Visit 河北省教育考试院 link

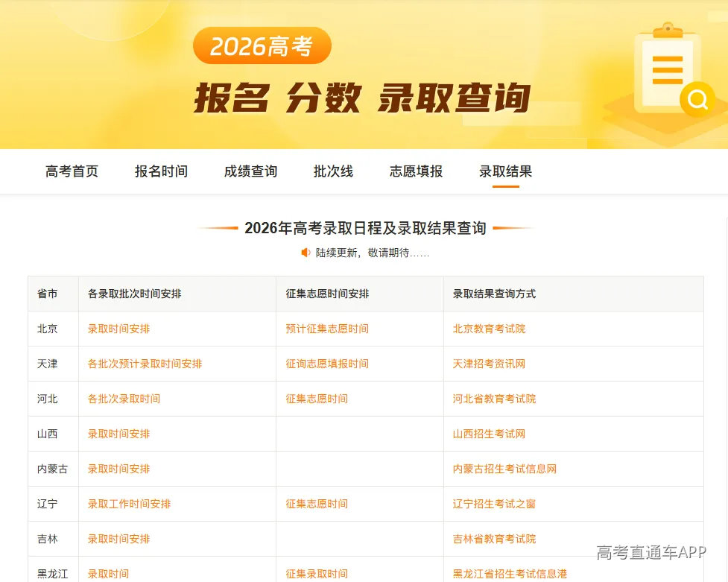495,399
